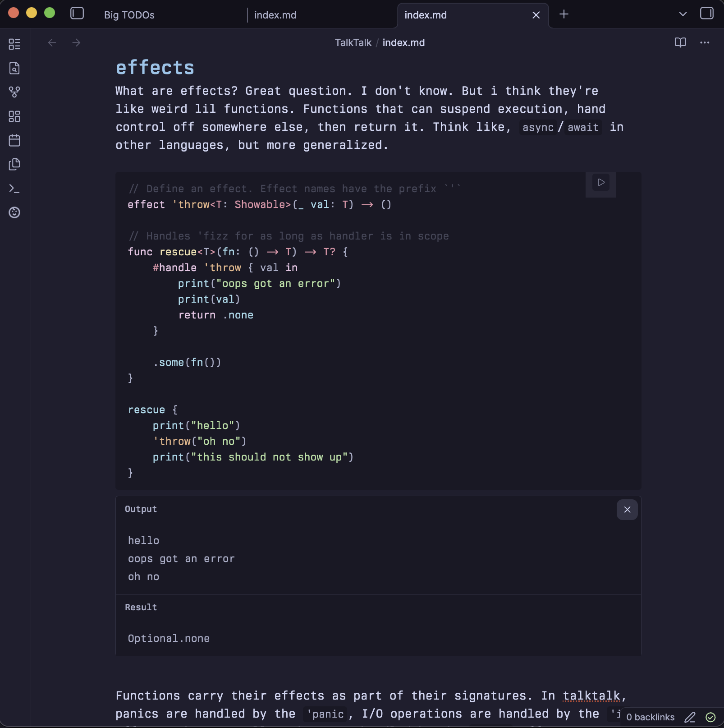Click the Output panel label
This screenshot has width=724, height=728.
click(141, 509)
